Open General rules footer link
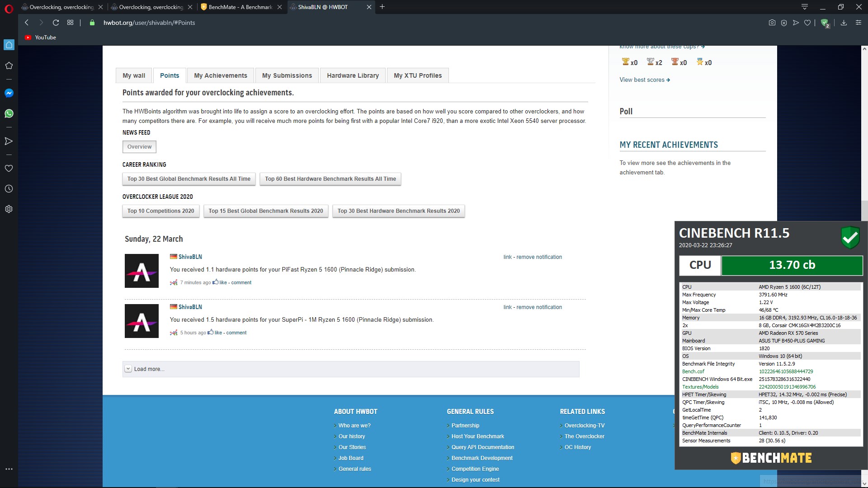Screen dimensions: 868x488 [x=355, y=469]
